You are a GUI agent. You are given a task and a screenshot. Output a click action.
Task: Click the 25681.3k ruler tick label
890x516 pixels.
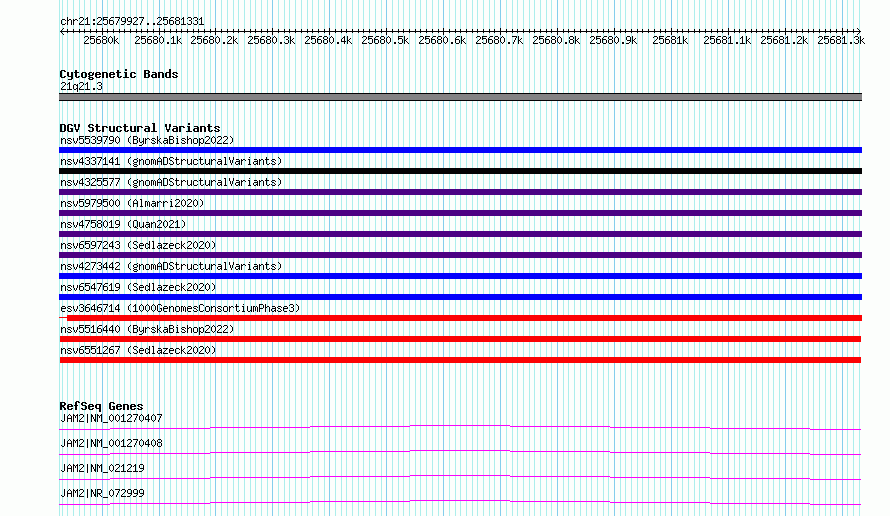click(x=841, y=40)
